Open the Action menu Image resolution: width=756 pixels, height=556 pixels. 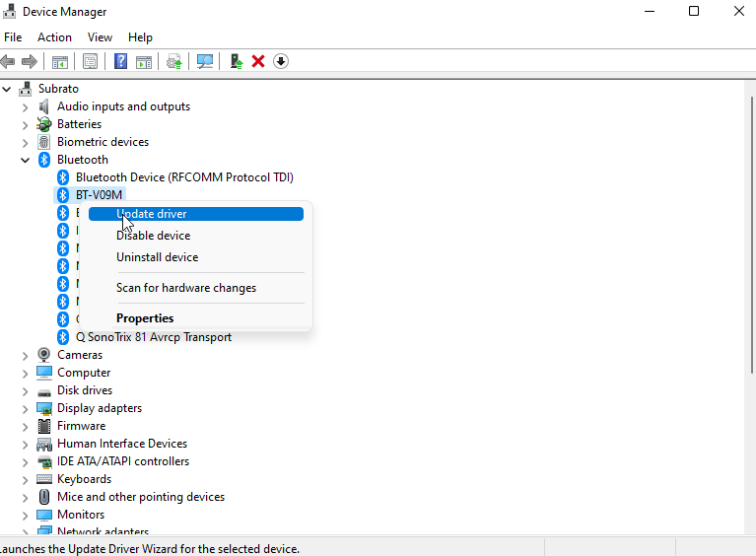point(54,37)
